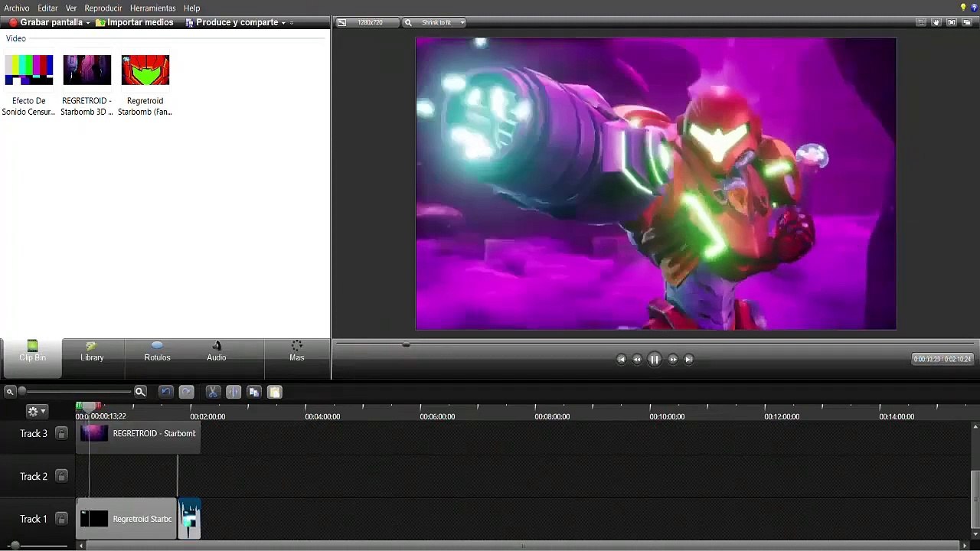Open the Shrink to fit zoom dropdown

coord(435,23)
